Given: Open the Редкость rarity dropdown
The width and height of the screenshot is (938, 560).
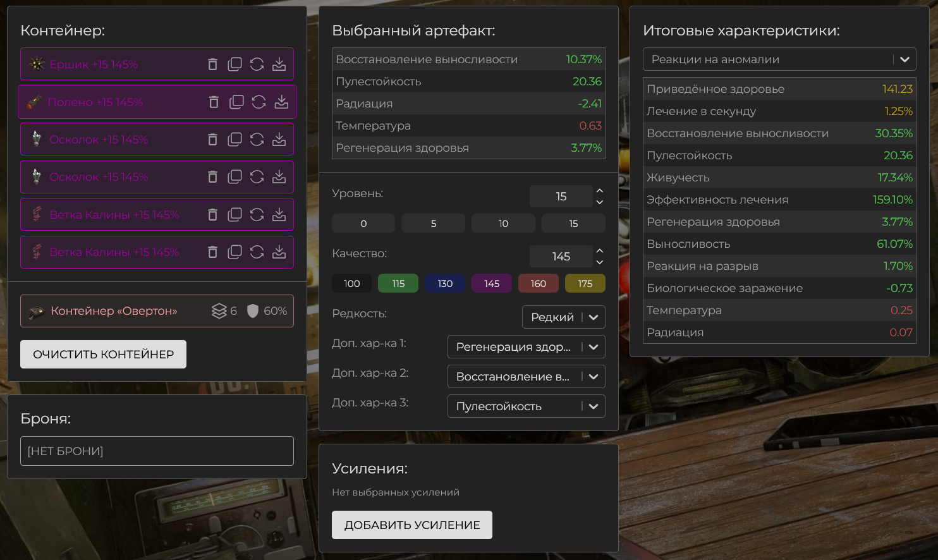Looking at the screenshot, I should (x=563, y=317).
